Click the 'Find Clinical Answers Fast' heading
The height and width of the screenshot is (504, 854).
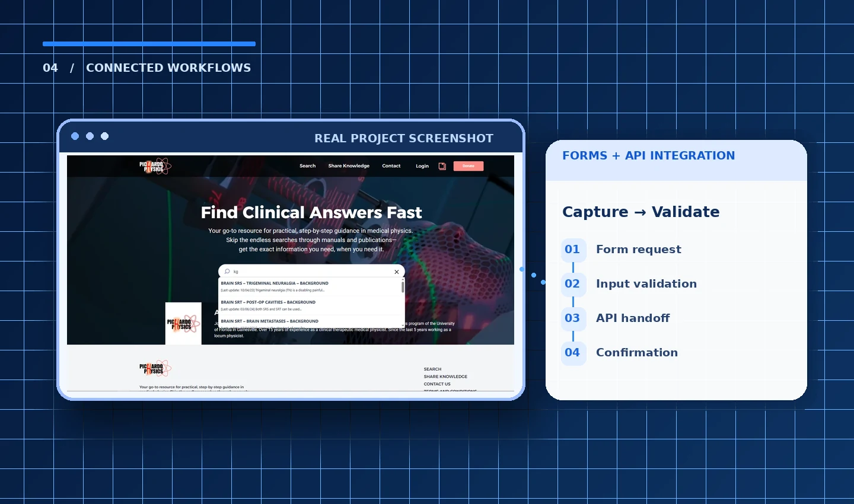pos(311,212)
